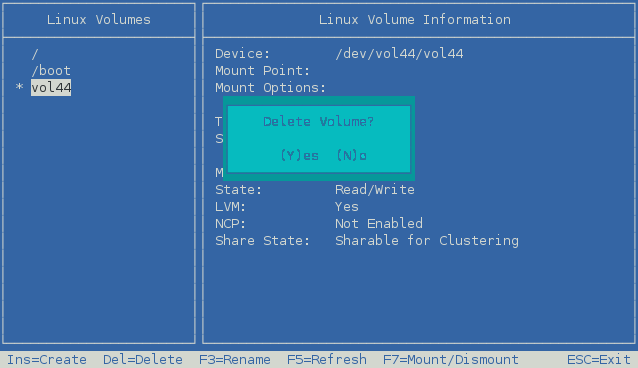Cancel deletion with (N)o option

[352, 156]
